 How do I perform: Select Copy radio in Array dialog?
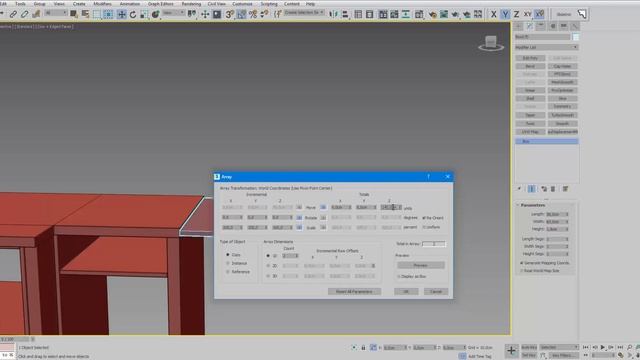pos(228,255)
